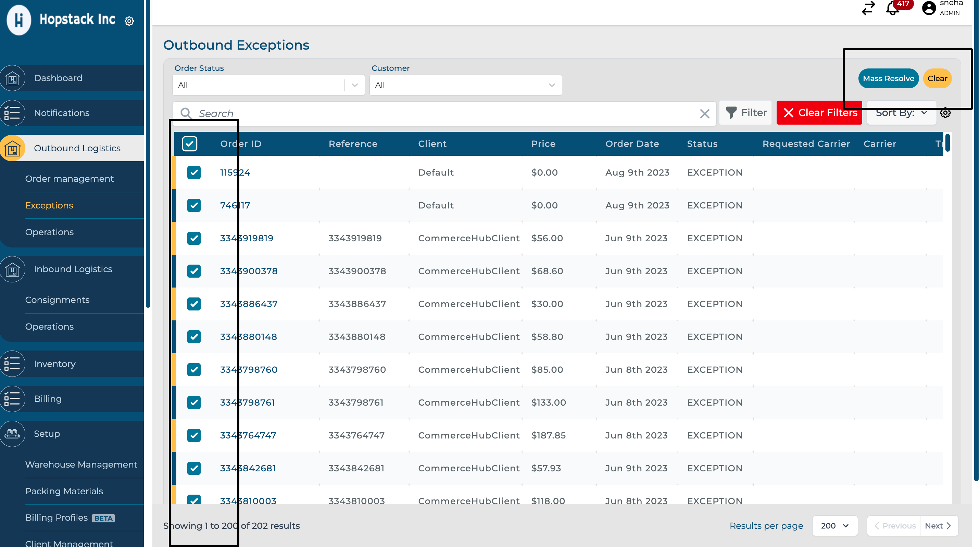This screenshot has width=980, height=547.
Task: Click the vertical scrollbar of orders table
Action: [x=947, y=143]
